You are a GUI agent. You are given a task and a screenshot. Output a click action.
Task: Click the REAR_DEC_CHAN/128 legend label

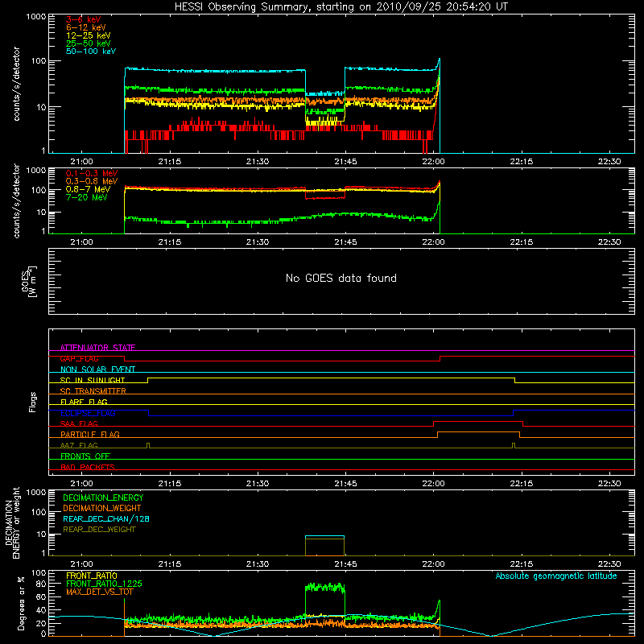(x=106, y=518)
